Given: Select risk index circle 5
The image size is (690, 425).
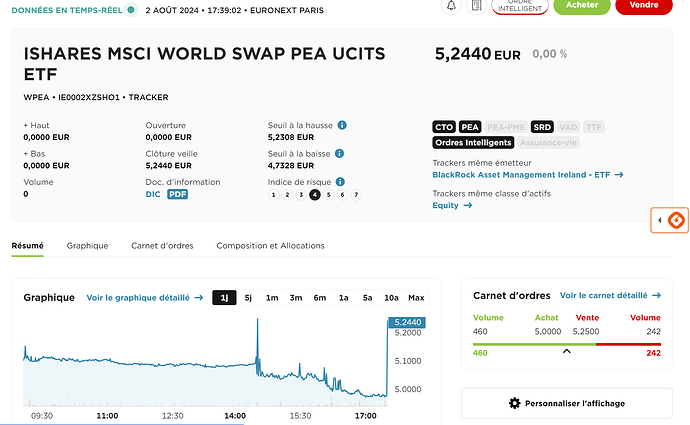Looking at the screenshot, I should [x=329, y=195].
